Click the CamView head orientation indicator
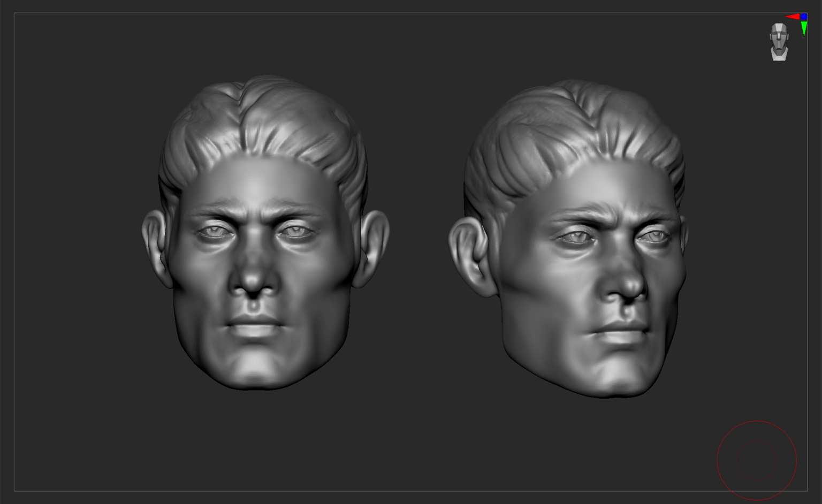This screenshot has width=822, height=504. (779, 42)
